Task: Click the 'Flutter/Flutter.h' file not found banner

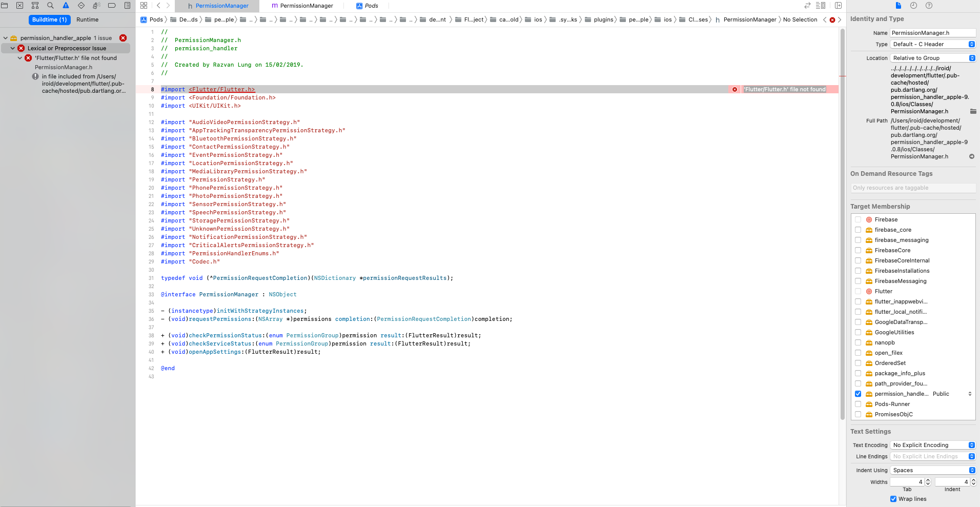Action: 785,89
